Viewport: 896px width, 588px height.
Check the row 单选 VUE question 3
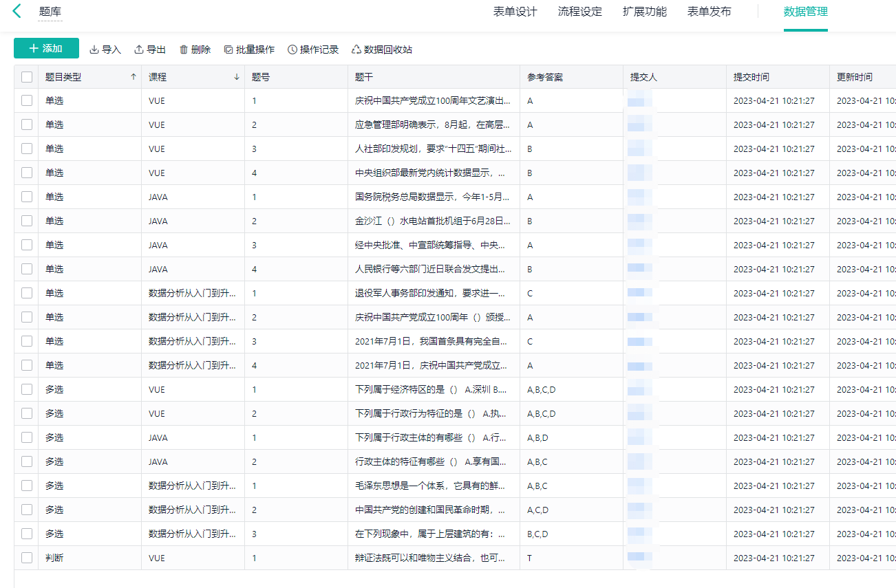coord(27,149)
